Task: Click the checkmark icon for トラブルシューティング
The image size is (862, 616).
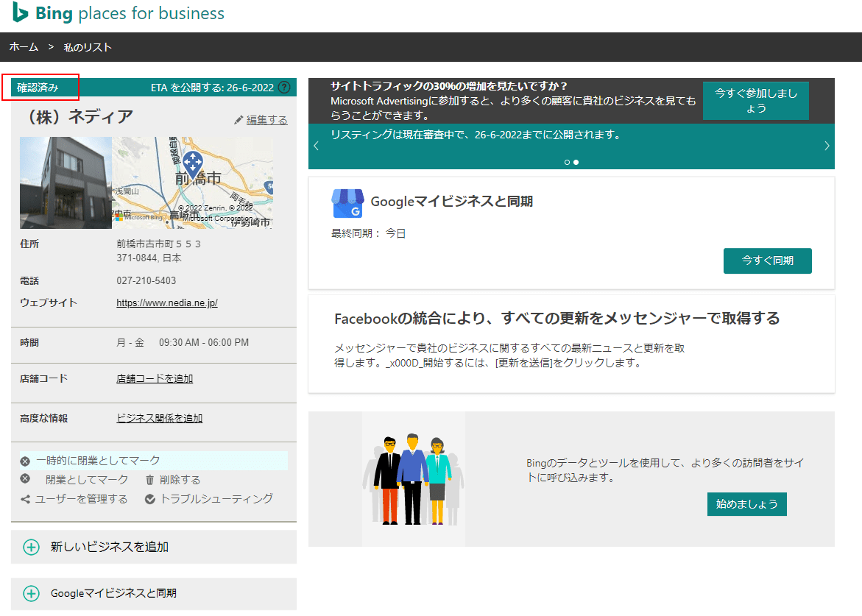Action: pyautogui.click(x=150, y=499)
